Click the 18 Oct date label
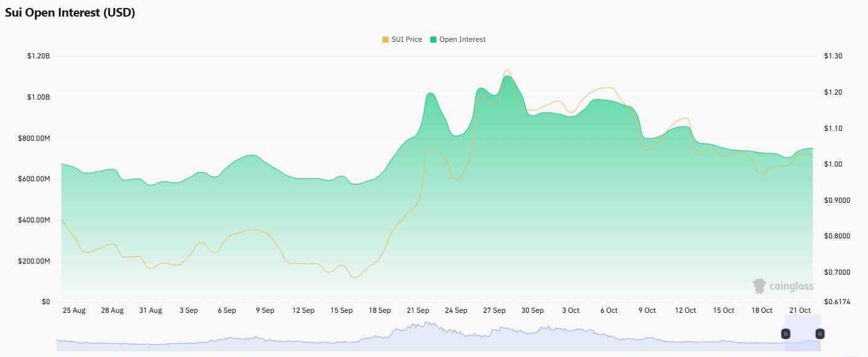868x357 pixels. (x=762, y=310)
